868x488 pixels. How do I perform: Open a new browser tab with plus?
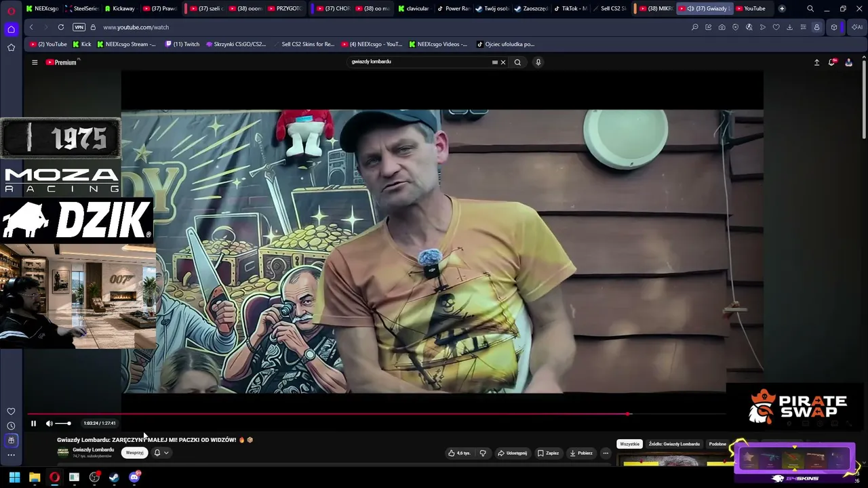pyautogui.click(x=782, y=9)
